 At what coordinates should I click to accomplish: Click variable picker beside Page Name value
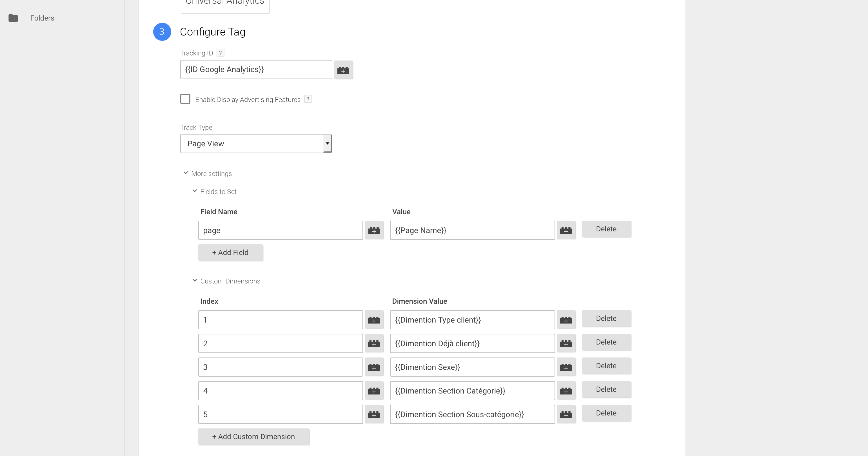[x=566, y=230]
